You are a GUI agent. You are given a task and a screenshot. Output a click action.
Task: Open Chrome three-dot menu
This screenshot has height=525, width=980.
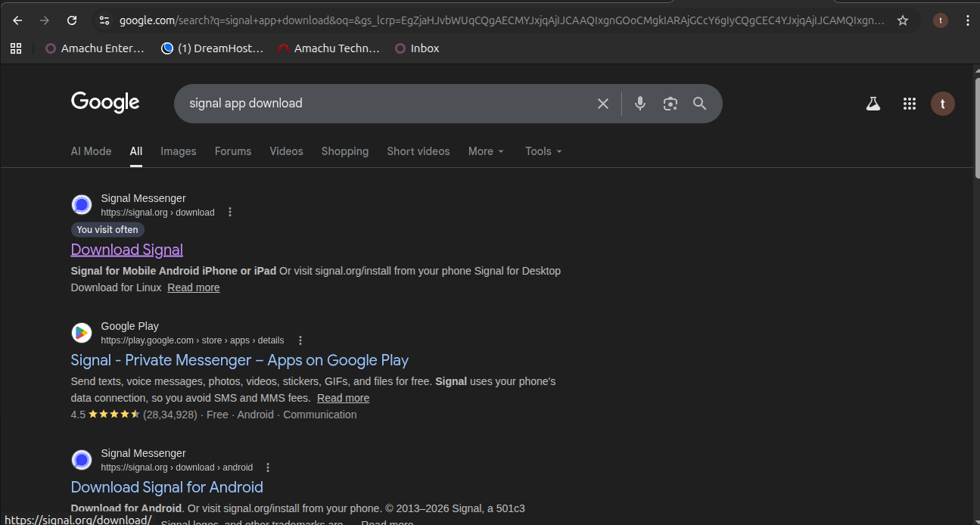click(967, 20)
